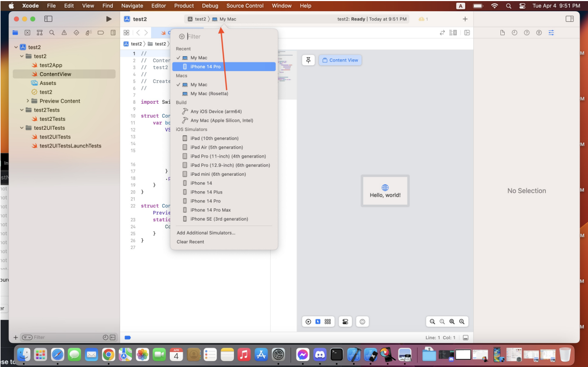Image resolution: width=588 pixels, height=367 pixels.
Task: Open the File inspector tab
Action: click(503, 33)
